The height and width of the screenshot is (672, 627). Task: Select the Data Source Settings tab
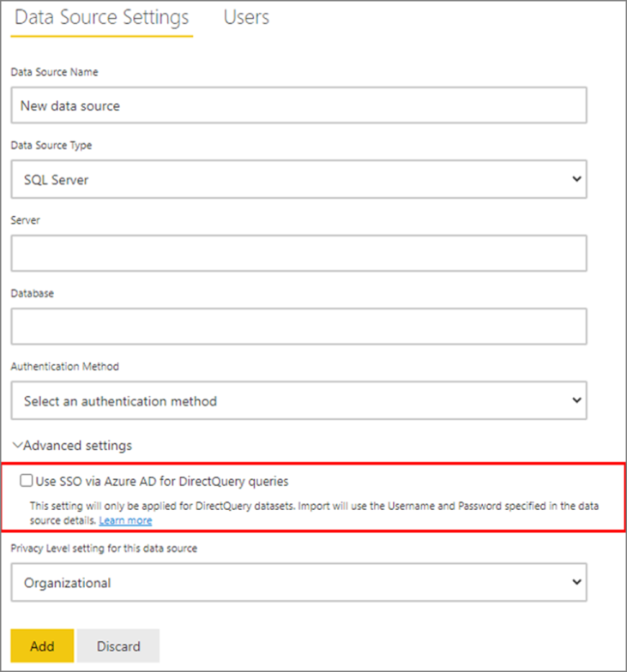[x=102, y=18]
